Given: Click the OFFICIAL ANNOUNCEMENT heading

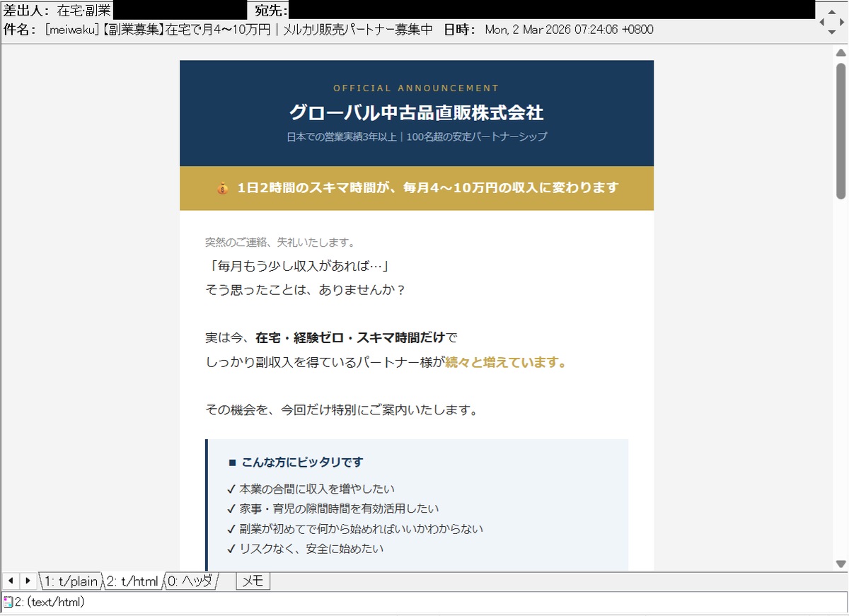Looking at the screenshot, I should point(416,88).
